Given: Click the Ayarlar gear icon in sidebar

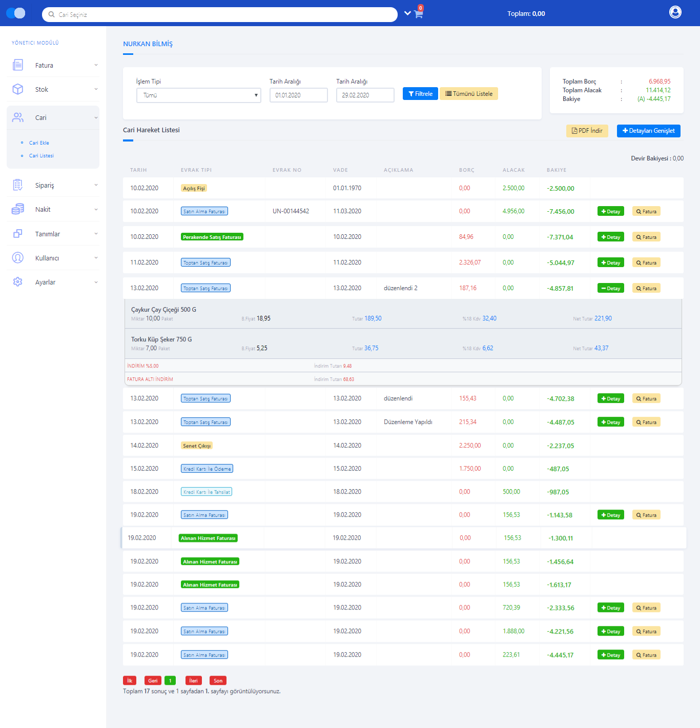Looking at the screenshot, I should pyautogui.click(x=18, y=282).
